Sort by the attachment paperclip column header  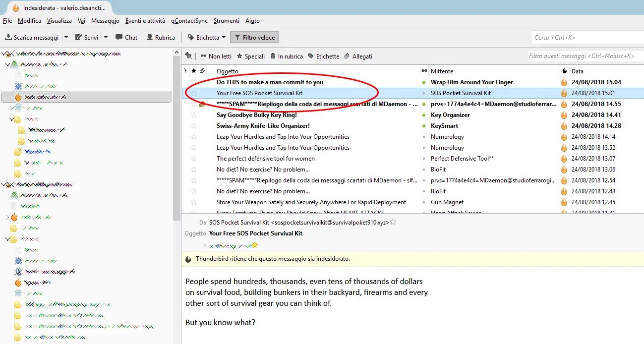tap(202, 71)
